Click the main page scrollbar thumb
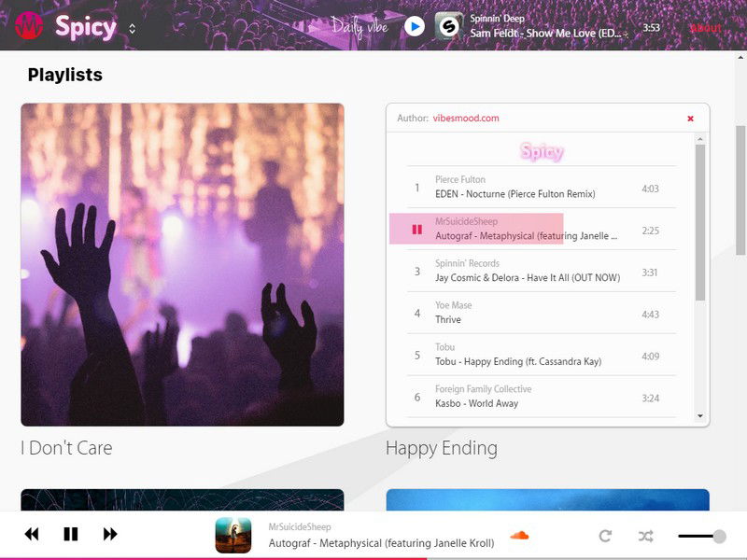This screenshot has width=747, height=560. tap(740, 190)
